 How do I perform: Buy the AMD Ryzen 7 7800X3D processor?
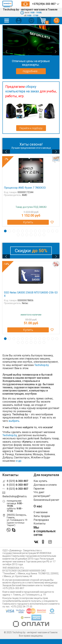(28, 222)
